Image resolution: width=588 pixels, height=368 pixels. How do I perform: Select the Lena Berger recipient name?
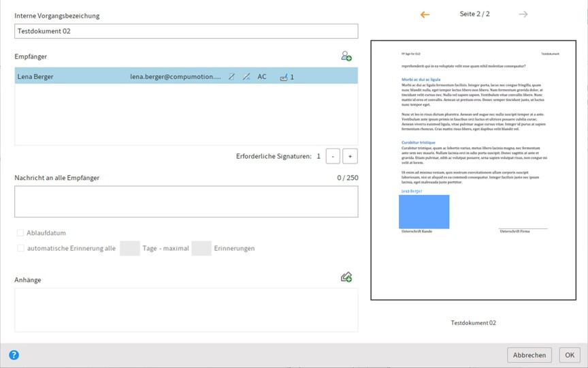[35, 76]
